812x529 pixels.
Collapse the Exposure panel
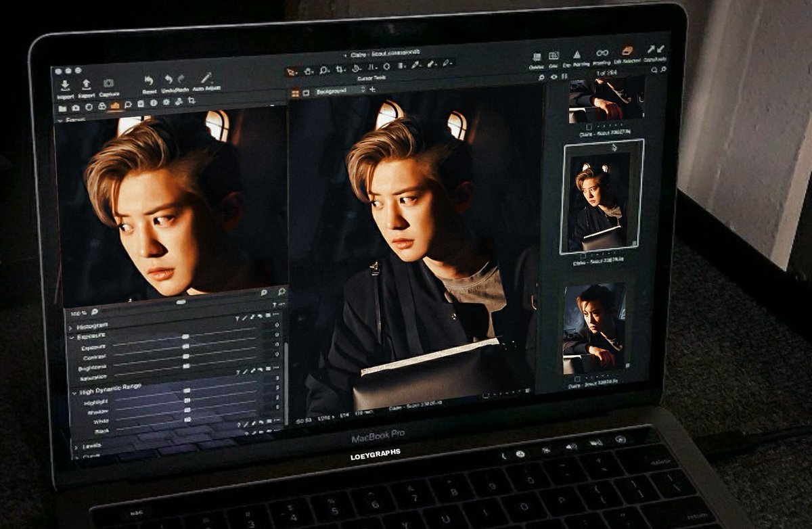click(x=71, y=336)
